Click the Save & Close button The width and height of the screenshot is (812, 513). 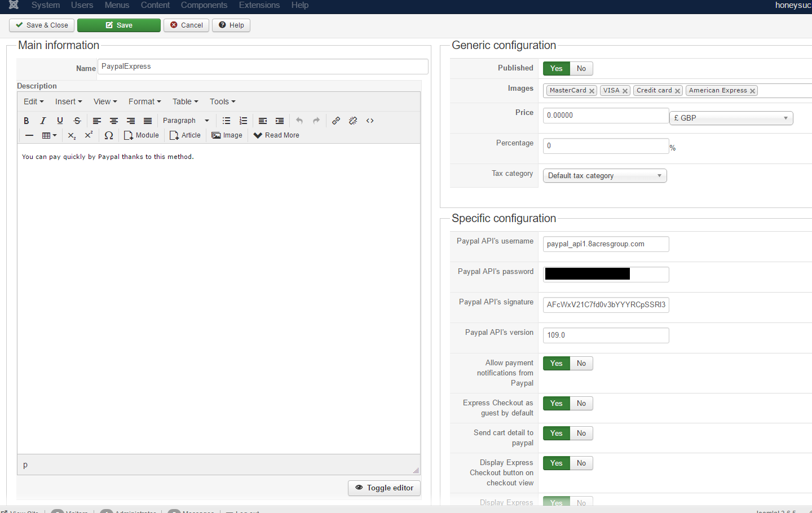pos(42,25)
